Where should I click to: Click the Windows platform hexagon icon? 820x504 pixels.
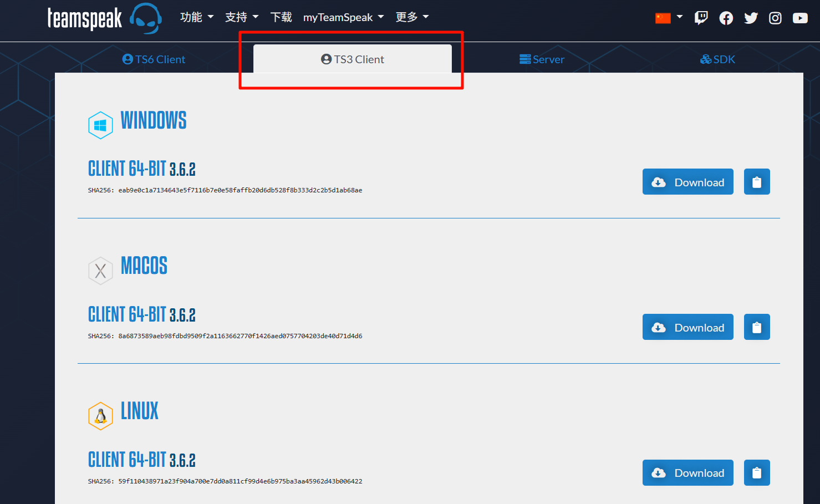point(100,125)
